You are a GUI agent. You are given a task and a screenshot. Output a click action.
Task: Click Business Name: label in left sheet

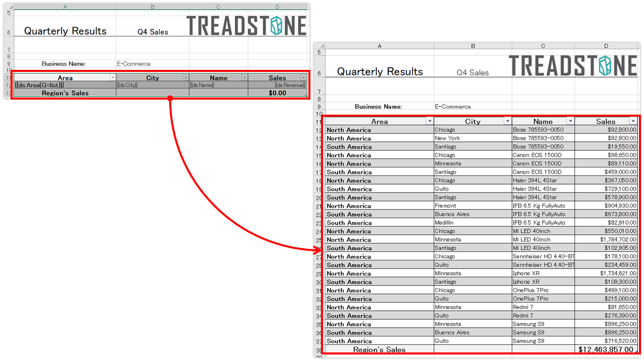pos(64,64)
